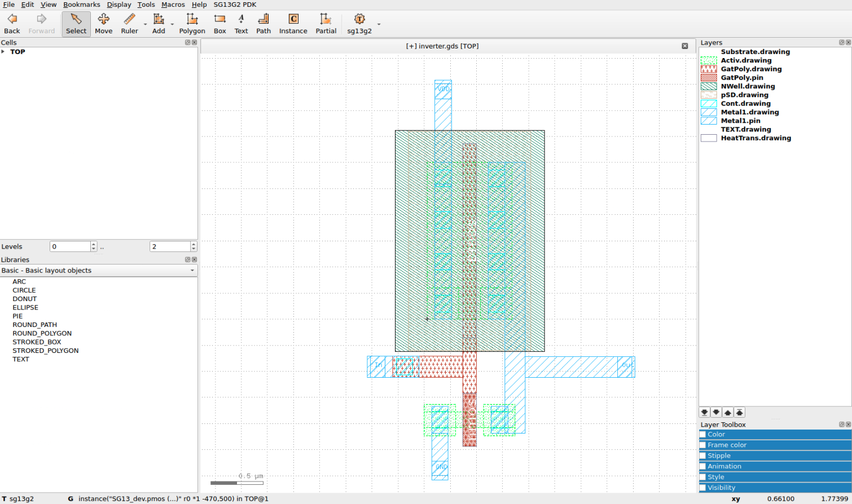Screen dimensions: 852x504
Task: Open the File menu
Action: click(x=8, y=5)
